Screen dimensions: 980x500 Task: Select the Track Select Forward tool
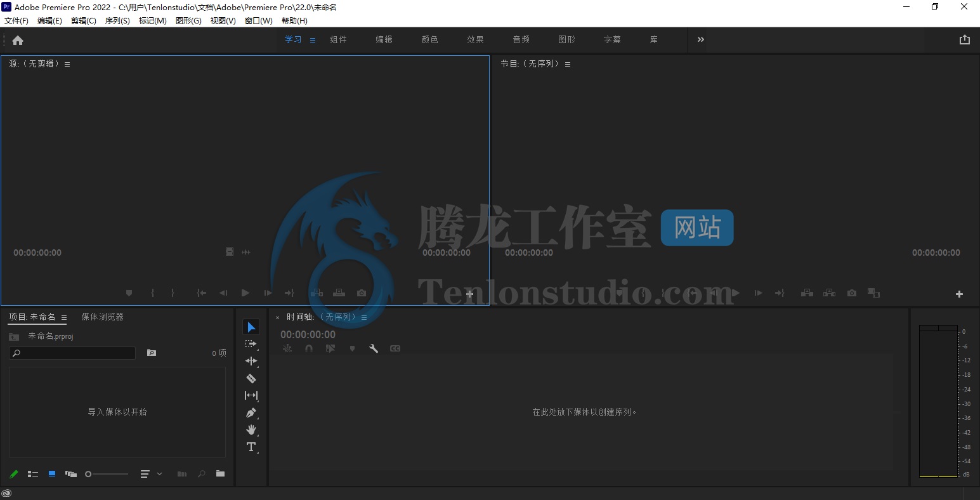click(251, 344)
